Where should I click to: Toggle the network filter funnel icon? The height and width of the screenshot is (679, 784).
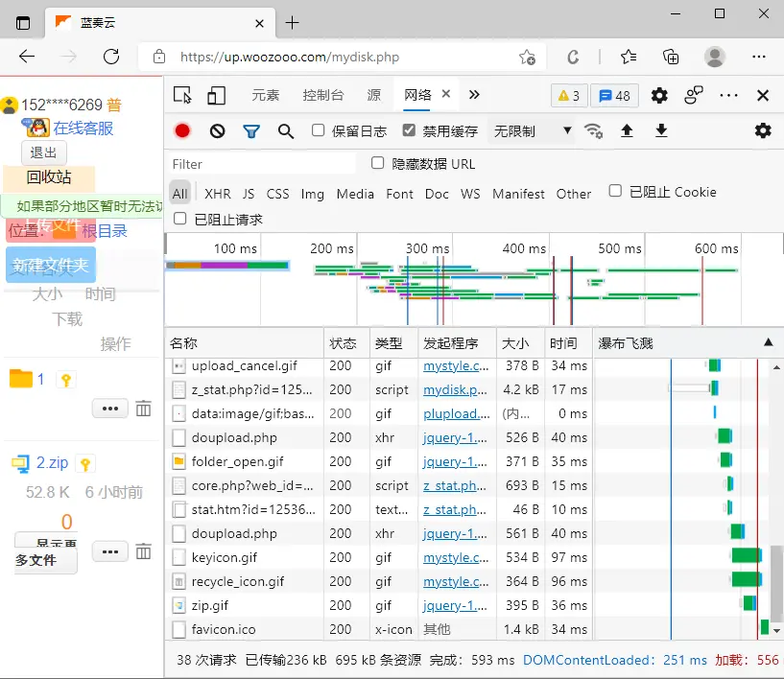click(x=251, y=130)
